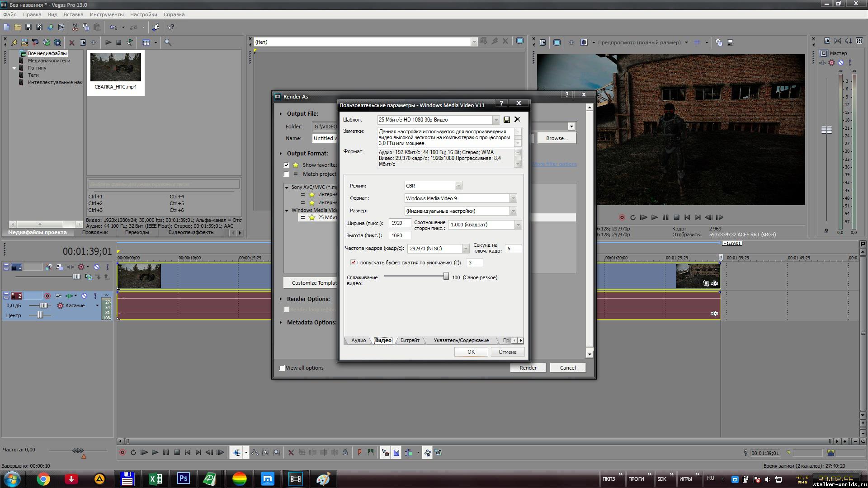This screenshot has width=868, height=488.
Task: Click the magnifier search icon in Project Media
Action: click(168, 42)
